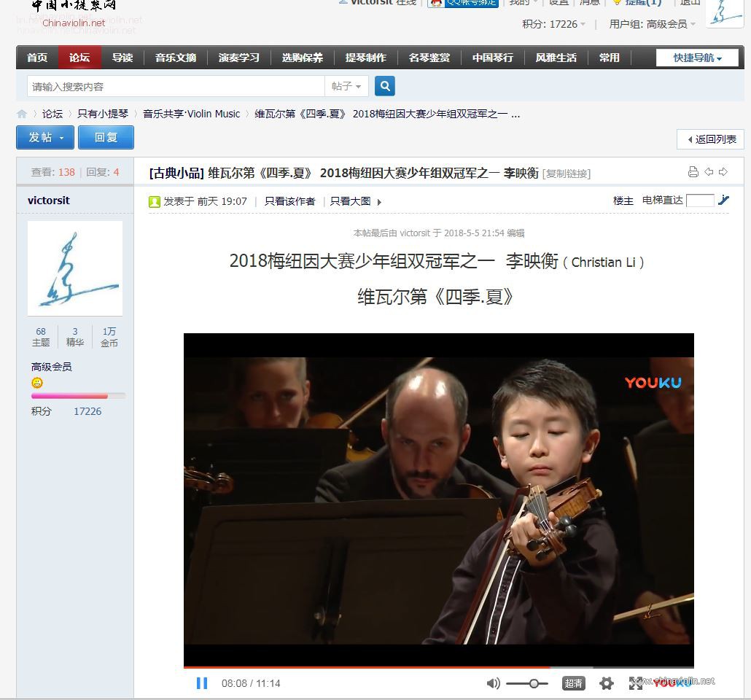This screenshot has height=700, width=751.
Task: Open the 风雅生活 nav tab
Action: point(556,58)
